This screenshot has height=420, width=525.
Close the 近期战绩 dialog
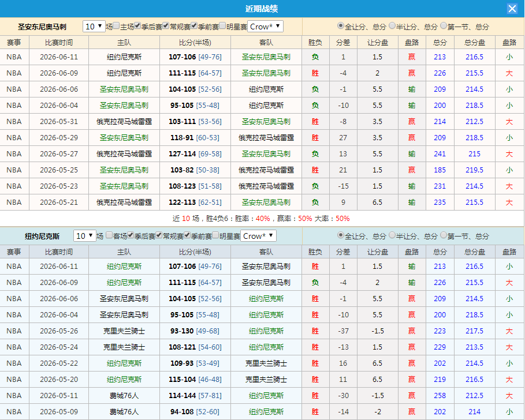pyautogui.click(x=512, y=9)
